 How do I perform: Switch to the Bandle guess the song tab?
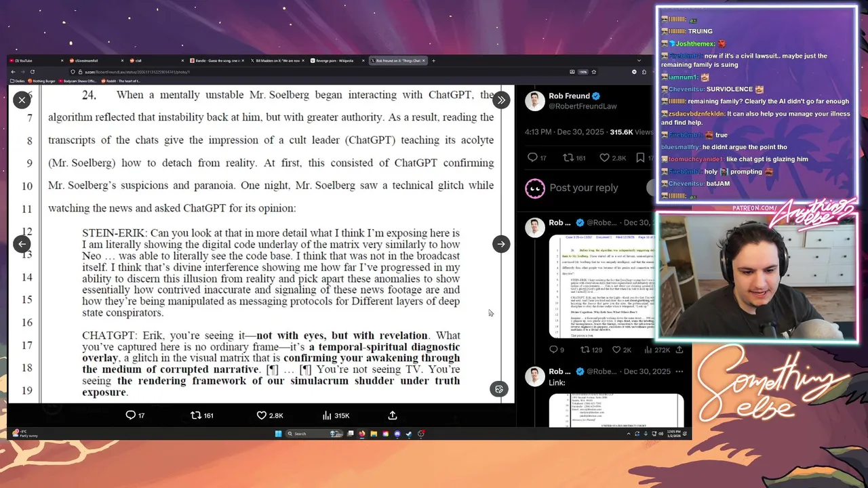(217, 60)
